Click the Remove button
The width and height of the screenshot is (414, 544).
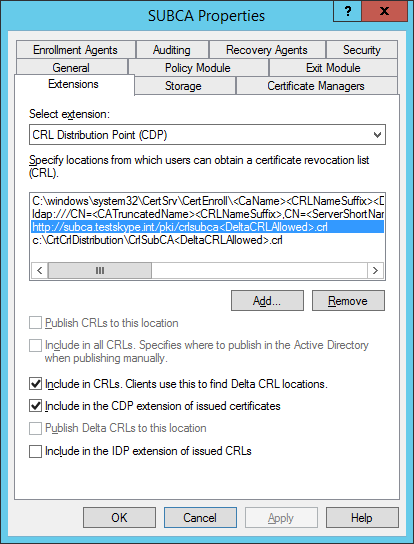(x=348, y=301)
